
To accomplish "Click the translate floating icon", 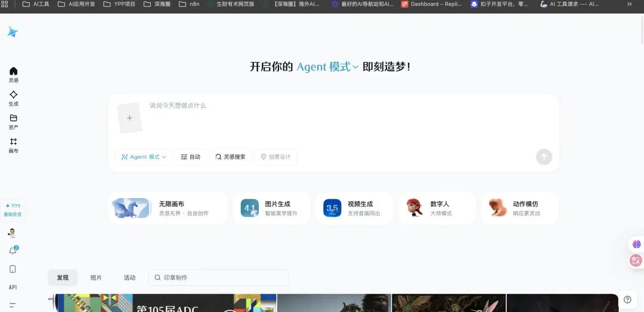I will tap(637, 260).
